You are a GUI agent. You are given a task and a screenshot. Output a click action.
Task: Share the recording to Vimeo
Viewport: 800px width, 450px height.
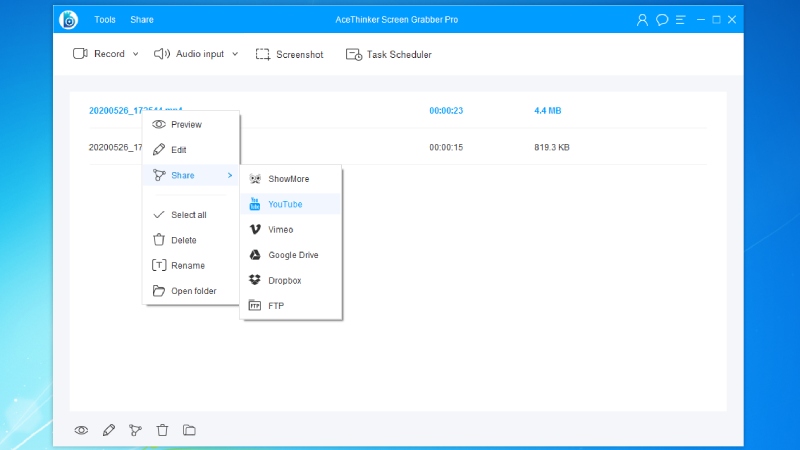[290, 230]
